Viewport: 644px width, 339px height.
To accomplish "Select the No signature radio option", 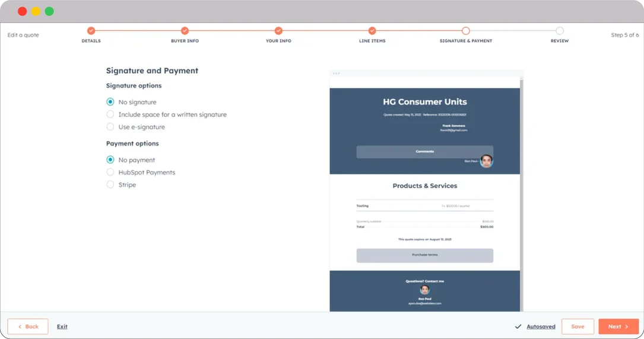I will pos(110,102).
